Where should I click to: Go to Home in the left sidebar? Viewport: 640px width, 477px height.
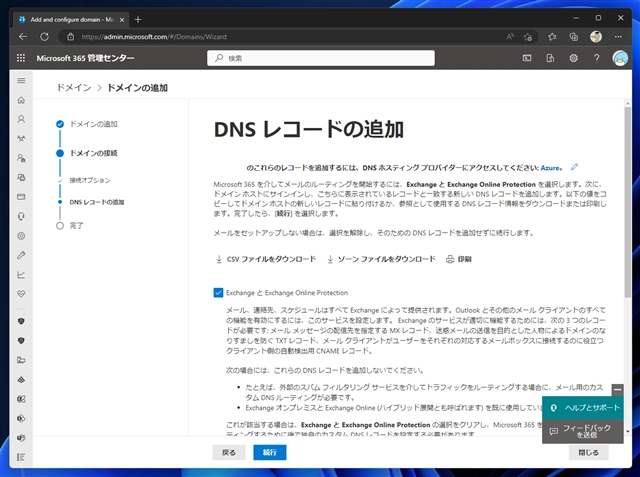coord(21,100)
